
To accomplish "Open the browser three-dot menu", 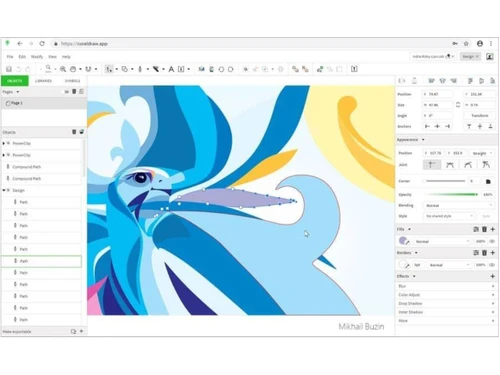I will click(x=491, y=44).
